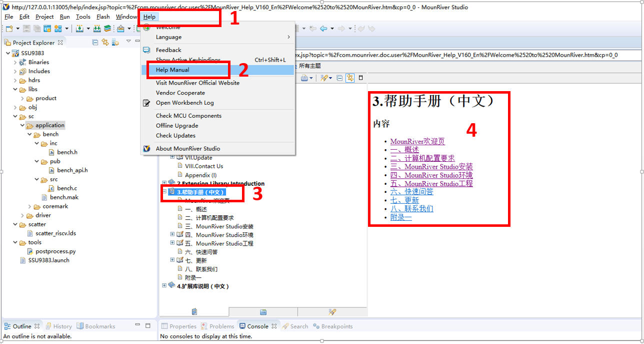
Task: Click the layered stack build icon in toolbar
Action: (107, 29)
